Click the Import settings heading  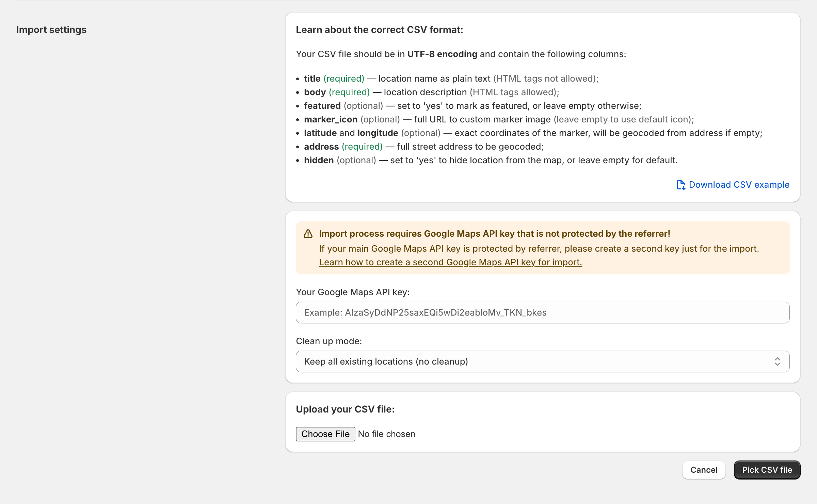pyautogui.click(x=51, y=30)
